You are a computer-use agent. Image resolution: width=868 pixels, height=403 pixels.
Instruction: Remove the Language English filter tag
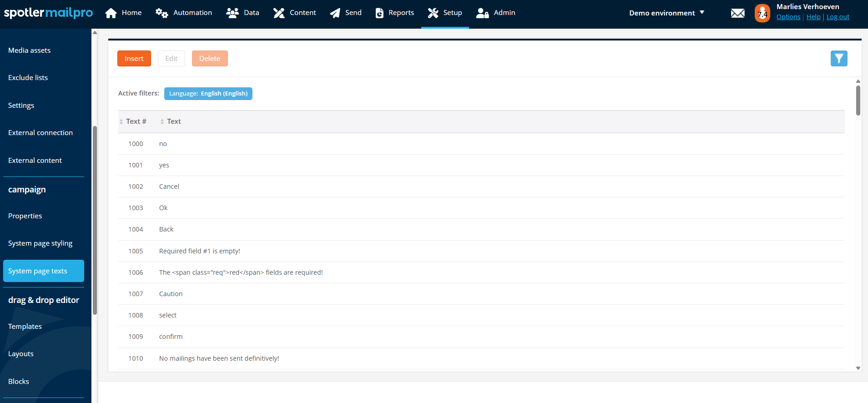208,94
